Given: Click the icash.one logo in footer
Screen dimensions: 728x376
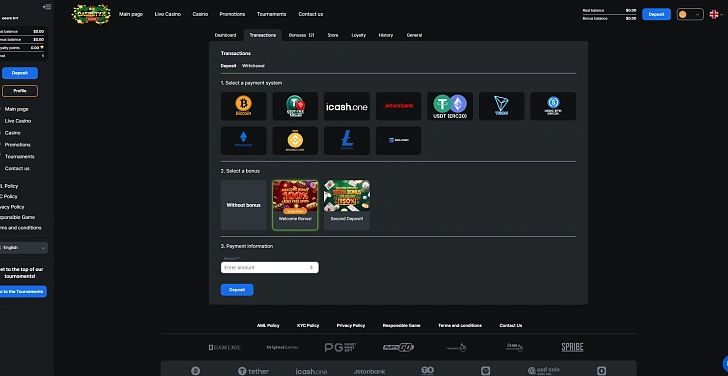Looking at the screenshot, I should pyautogui.click(x=311, y=371).
